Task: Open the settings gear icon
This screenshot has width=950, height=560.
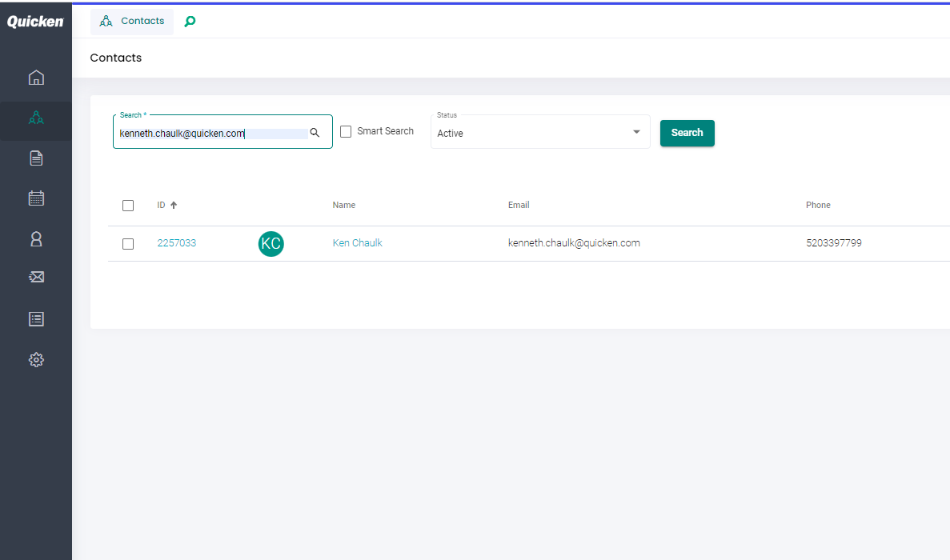Action: [36, 360]
